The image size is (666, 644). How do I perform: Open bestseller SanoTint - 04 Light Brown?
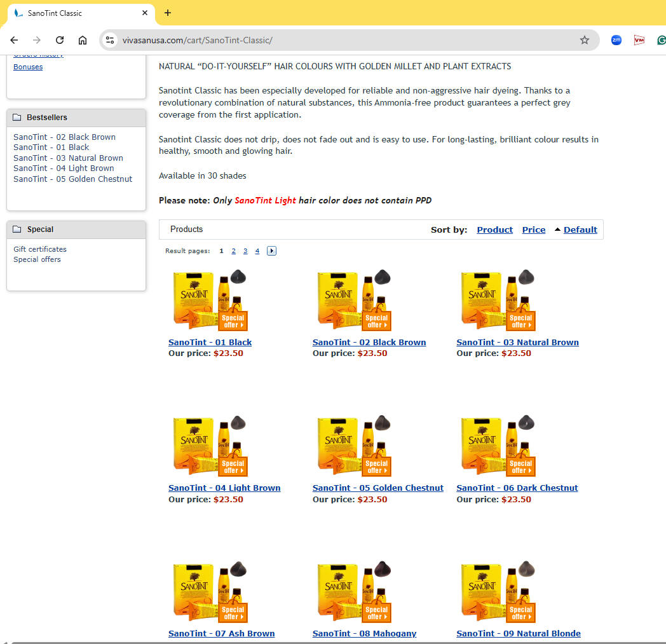pos(64,168)
